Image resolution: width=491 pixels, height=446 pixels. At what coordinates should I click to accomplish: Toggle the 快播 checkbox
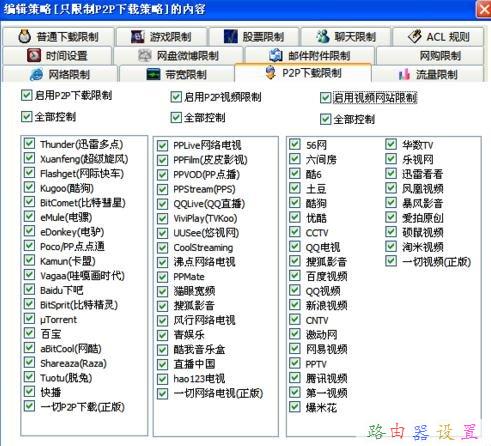(29, 392)
